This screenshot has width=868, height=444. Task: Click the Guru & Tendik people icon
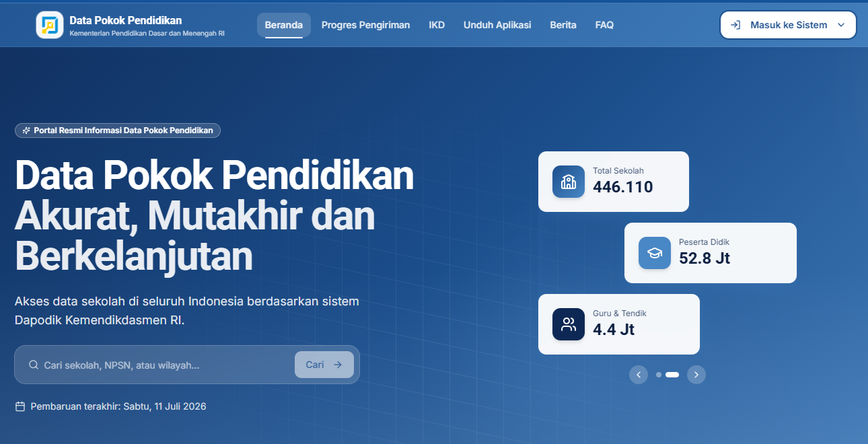point(569,324)
